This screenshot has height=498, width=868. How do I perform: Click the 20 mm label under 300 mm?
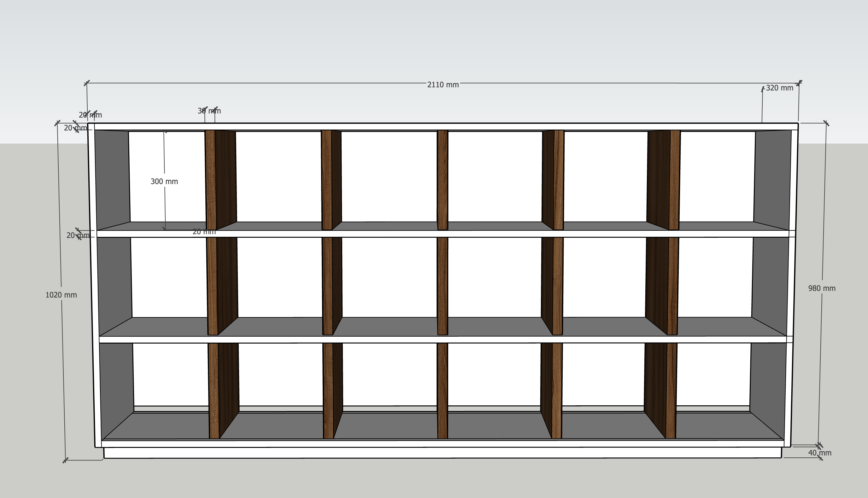pos(204,232)
